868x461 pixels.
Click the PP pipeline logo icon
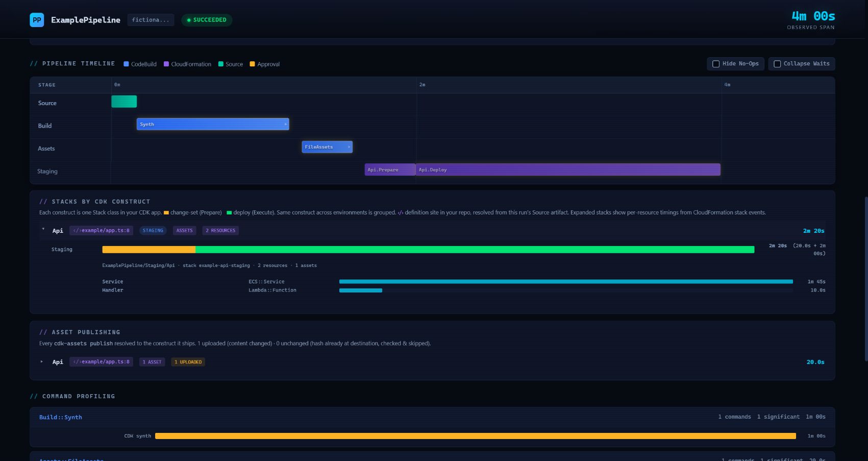click(37, 20)
